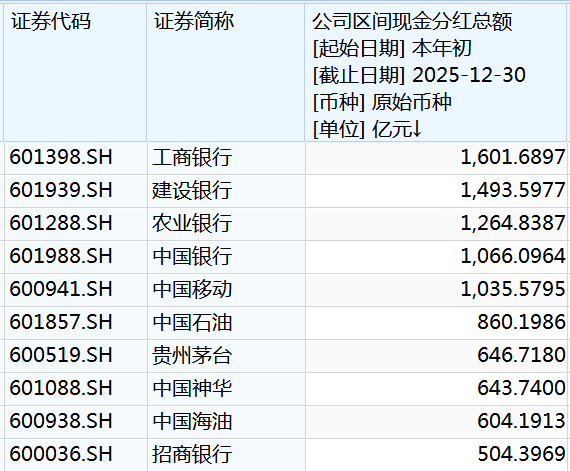Select name cell 中国移动
Viewport: 570px width, 471px height.
click(x=226, y=290)
